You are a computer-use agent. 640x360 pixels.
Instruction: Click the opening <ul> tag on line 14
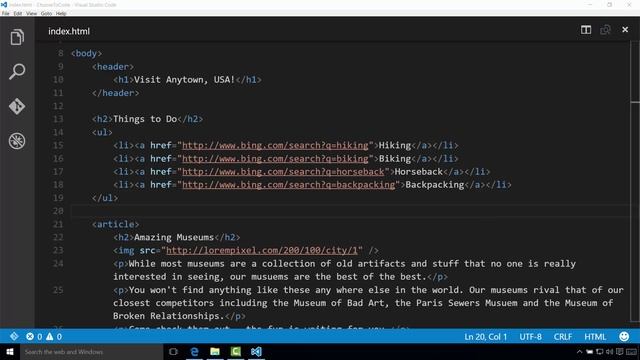pos(102,132)
